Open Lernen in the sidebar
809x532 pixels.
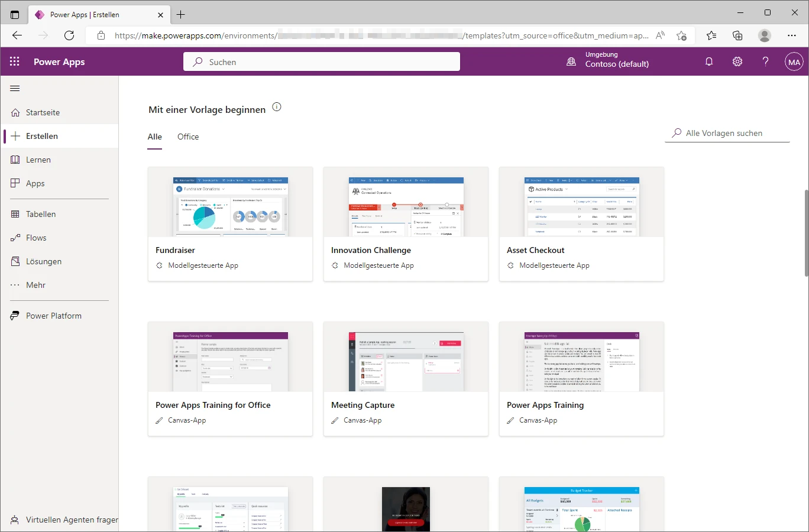click(x=59, y=160)
